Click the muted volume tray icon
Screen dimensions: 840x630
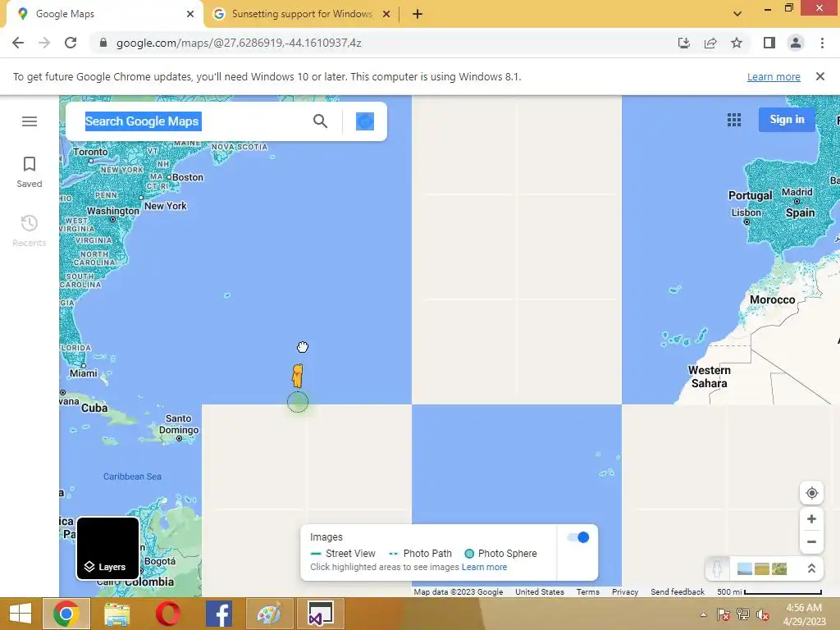[x=762, y=614]
